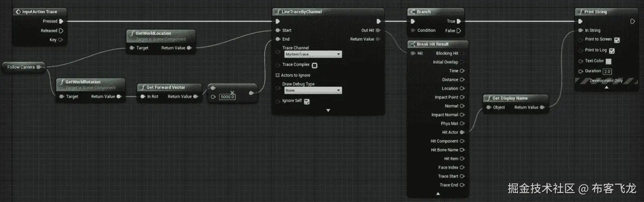Click the Impact Normal output pin
This screenshot has width=644, height=202.
point(462,115)
